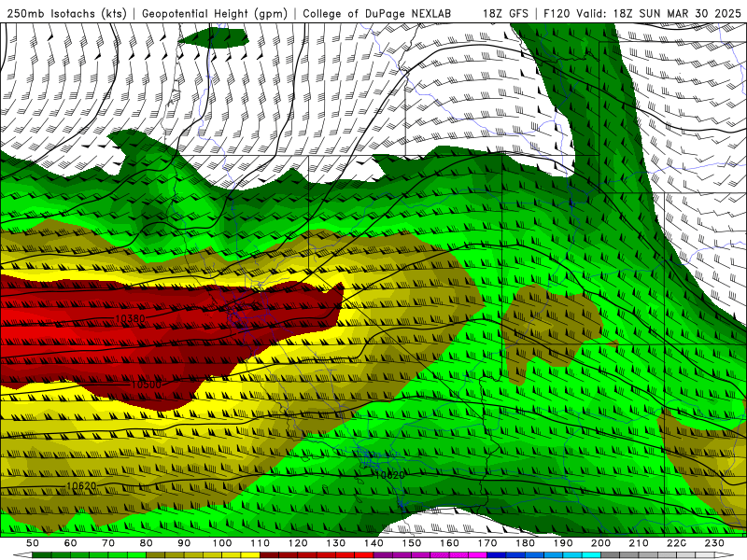Click the 110 value on the color scale
Viewport: 747px width, 560px height.
coord(261,543)
